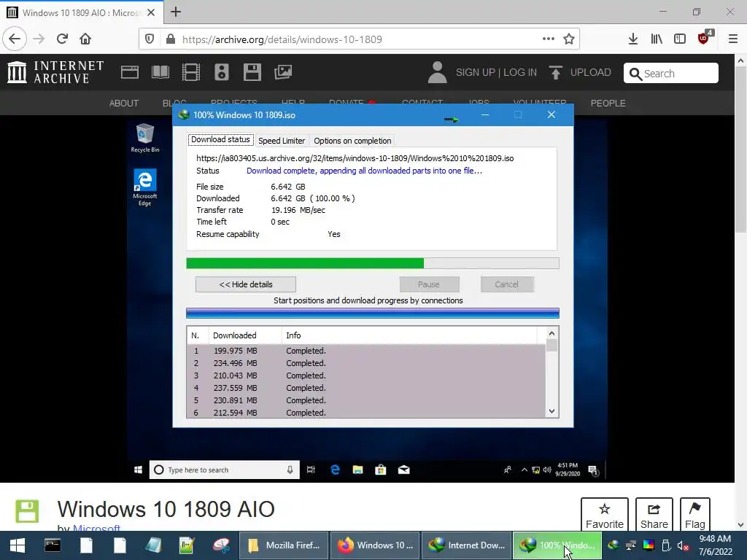The height and width of the screenshot is (560, 747).
Task: Go back to previous page
Action: pyautogui.click(x=15, y=39)
